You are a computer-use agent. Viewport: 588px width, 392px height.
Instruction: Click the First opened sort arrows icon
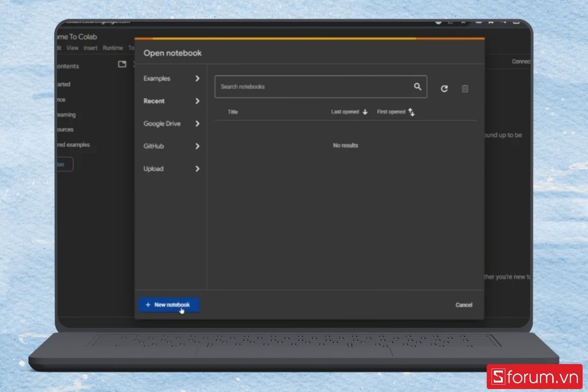411,112
